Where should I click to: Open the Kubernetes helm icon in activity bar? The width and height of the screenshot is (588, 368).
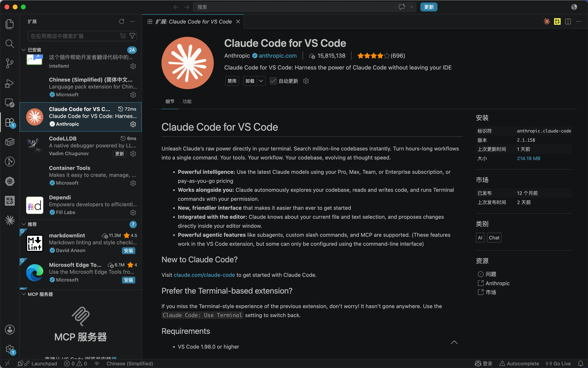(10, 181)
